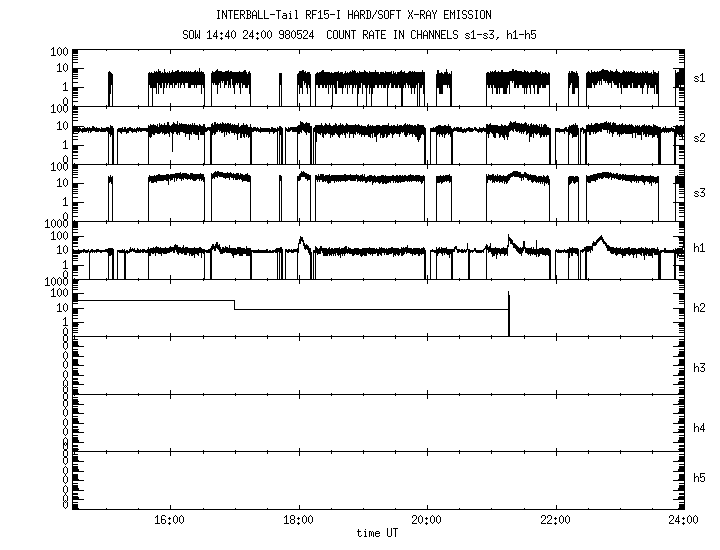Click the step drop in h2 trace
720x550 pixels.
point(235,305)
